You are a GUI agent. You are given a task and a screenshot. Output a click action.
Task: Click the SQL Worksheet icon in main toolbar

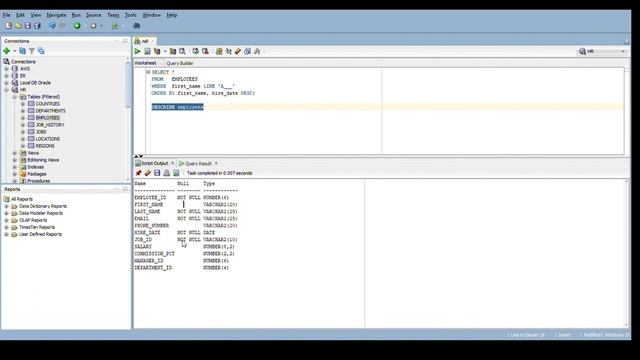coord(115,26)
